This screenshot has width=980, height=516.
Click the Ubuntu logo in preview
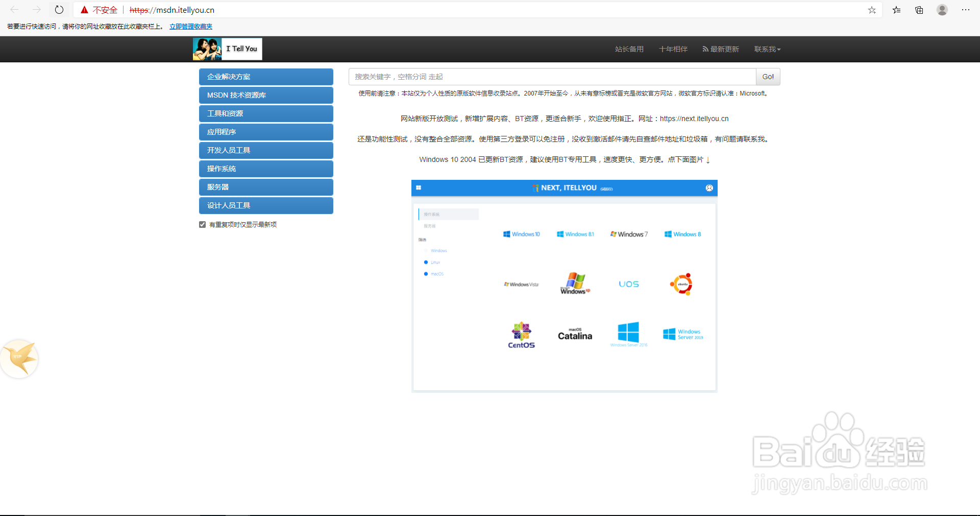(x=682, y=284)
